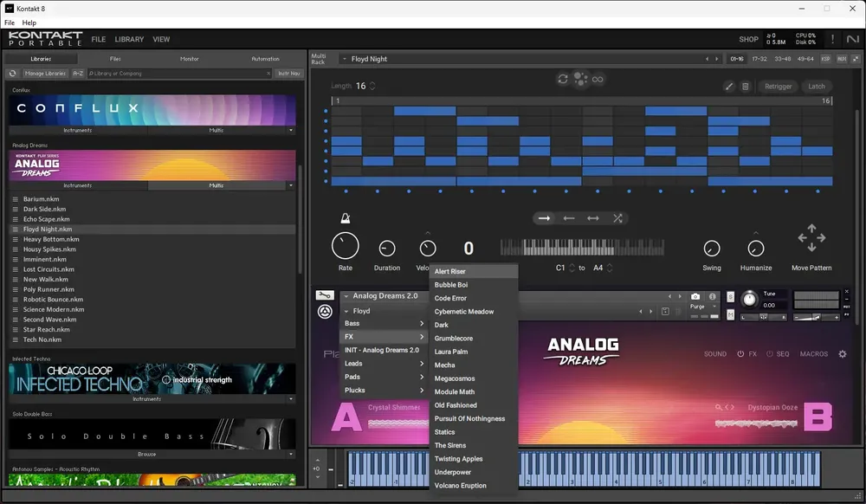The height and width of the screenshot is (504, 866).
Task: Open the Floyd Night multi dropdown arrow
Action: pyautogui.click(x=345, y=59)
